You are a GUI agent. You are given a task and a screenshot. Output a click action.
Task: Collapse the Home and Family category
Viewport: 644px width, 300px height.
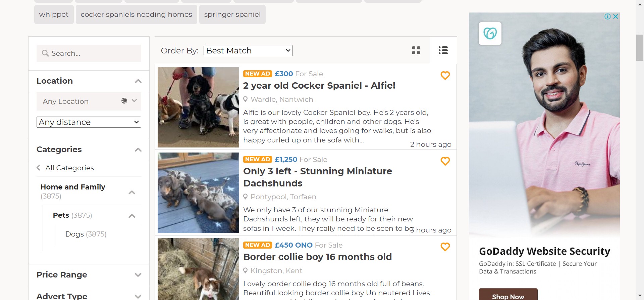pos(132,192)
